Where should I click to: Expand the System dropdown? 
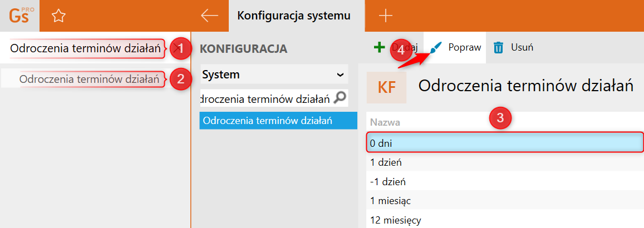coord(340,74)
